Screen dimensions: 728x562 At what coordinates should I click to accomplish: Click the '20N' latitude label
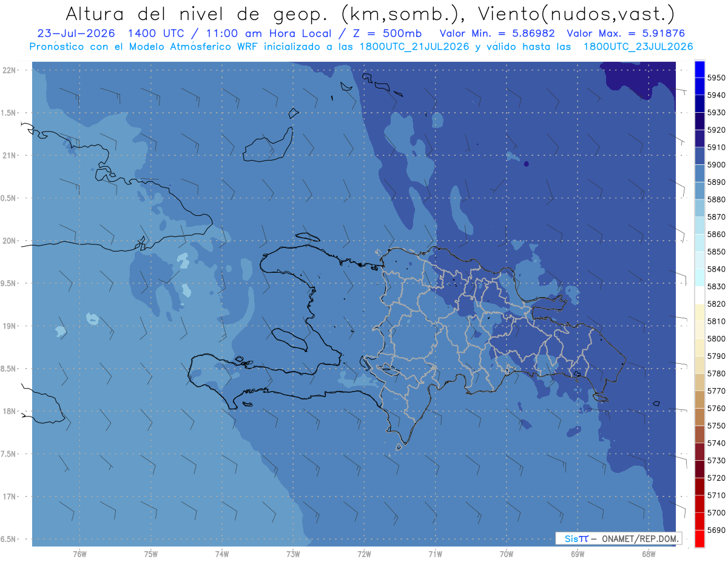(x=10, y=241)
